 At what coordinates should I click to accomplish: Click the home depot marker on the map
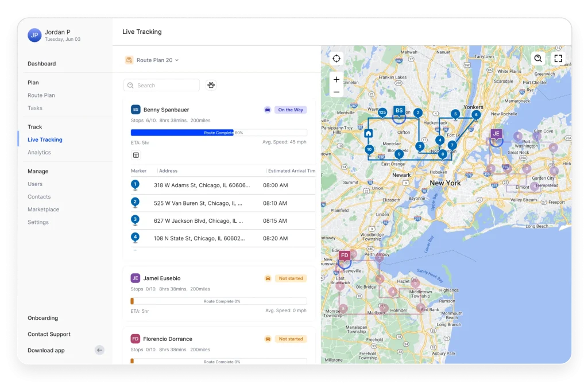click(x=368, y=134)
